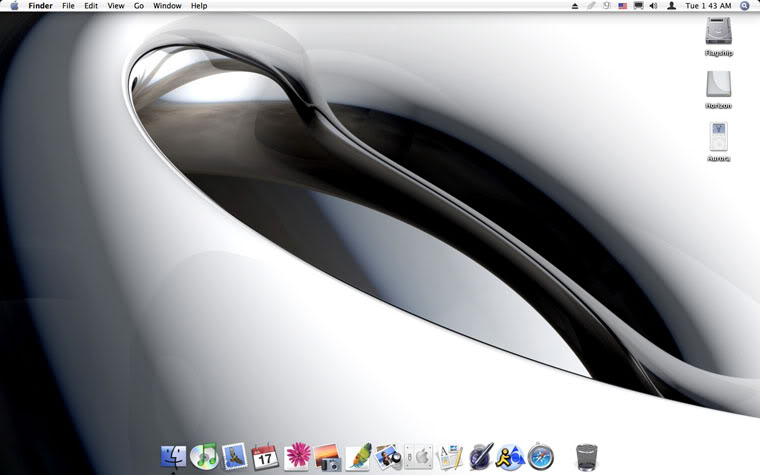Image resolution: width=760 pixels, height=475 pixels.
Task: Open the fast user switching menu
Action: click(x=671, y=6)
